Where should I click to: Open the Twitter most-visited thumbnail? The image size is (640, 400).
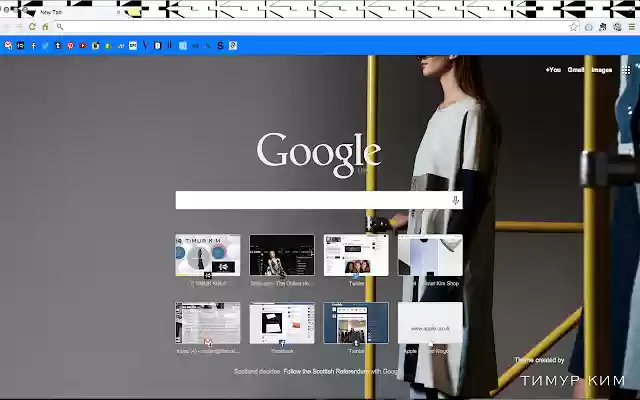356,255
